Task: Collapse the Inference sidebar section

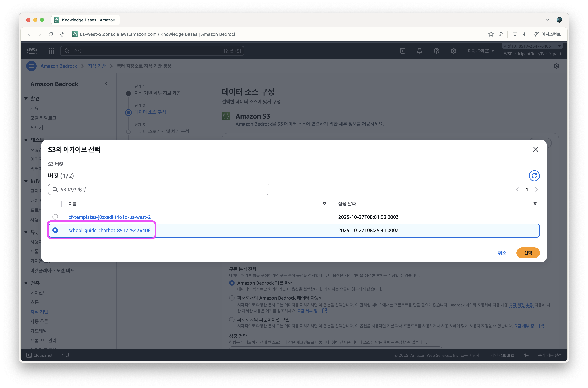Action: pyautogui.click(x=26, y=181)
